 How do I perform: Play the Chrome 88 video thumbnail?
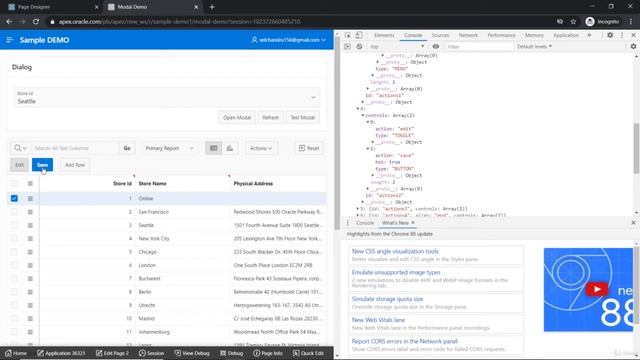597,289
